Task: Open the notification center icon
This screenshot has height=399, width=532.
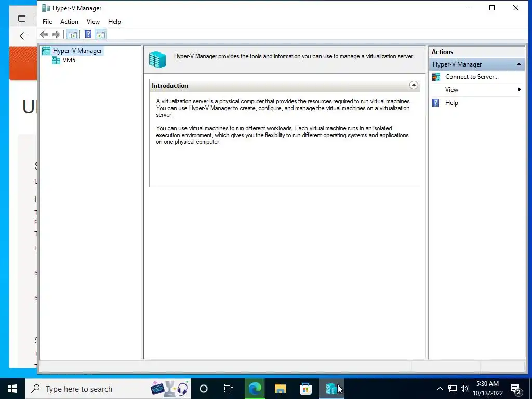Action: point(516,390)
